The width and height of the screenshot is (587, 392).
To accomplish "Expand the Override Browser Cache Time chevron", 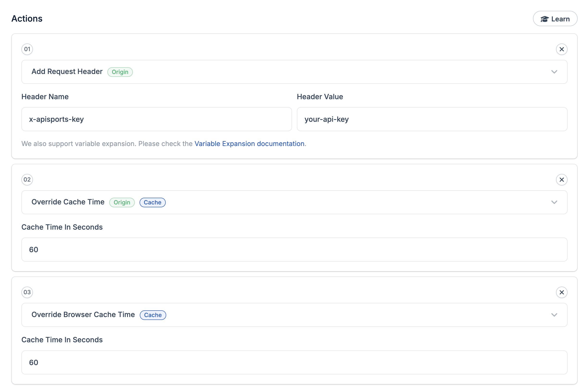I will (x=554, y=315).
